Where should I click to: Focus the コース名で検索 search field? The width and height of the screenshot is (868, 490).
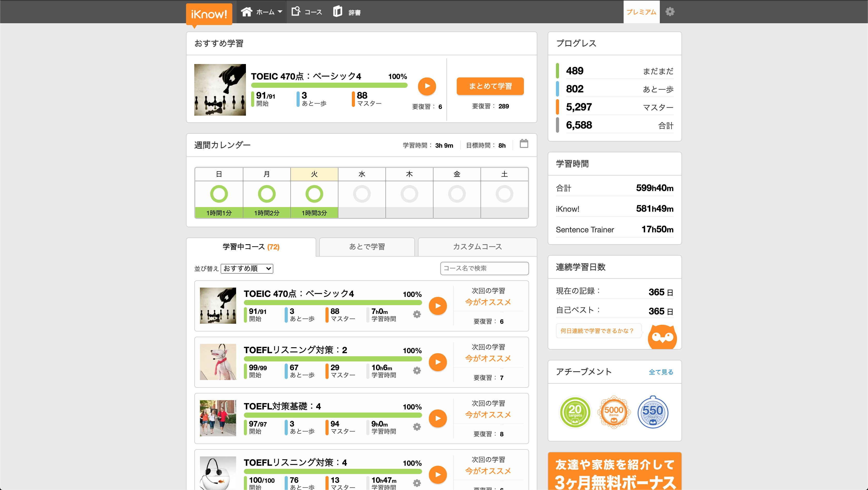[484, 268]
